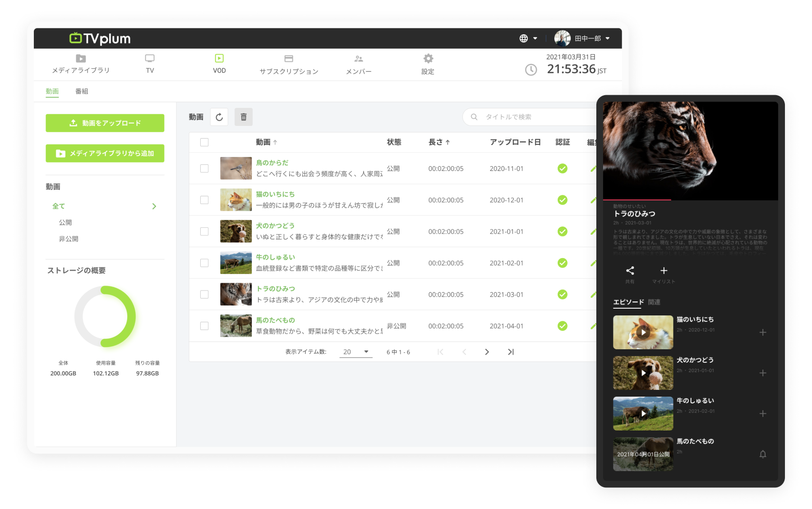The image size is (812, 509).
Task: Open the globe language dropdown
Action: click(x=528, y=38)
